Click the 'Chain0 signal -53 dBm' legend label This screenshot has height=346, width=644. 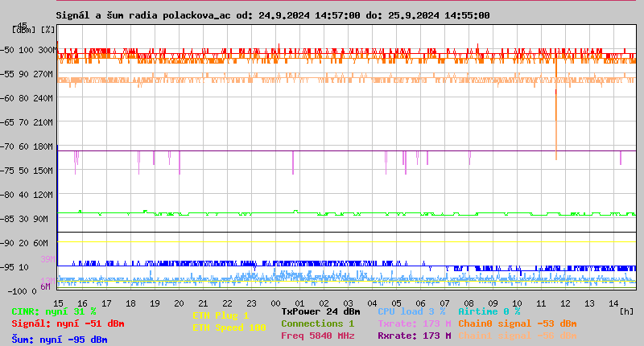pyautogui.click(x=518, y=323)
